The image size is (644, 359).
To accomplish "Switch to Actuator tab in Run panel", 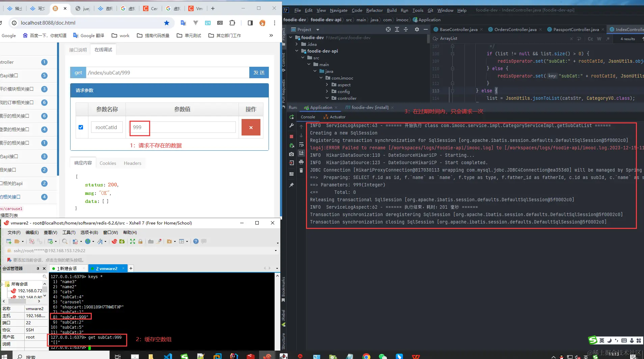I will [335, 117].
